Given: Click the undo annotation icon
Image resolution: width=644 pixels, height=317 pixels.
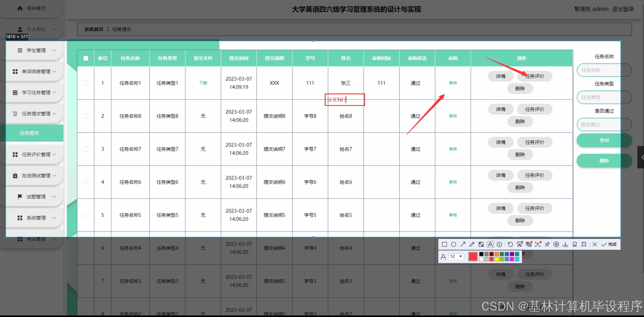Looking at the screenshot, I should (510, 245).
